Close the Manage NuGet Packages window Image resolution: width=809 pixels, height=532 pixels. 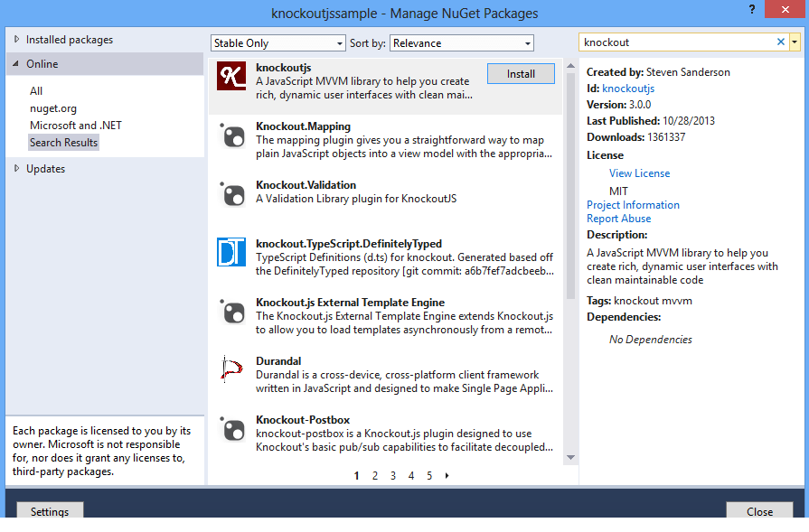[x=785, y=9]
